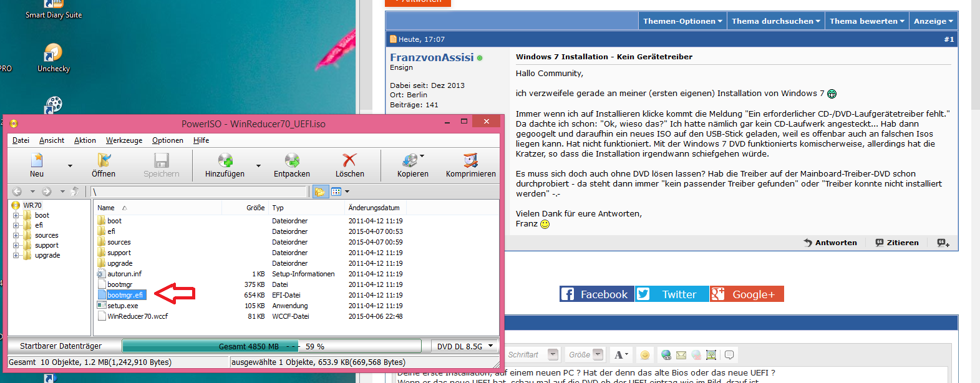Open the Kopieren dropdown arrow
The image size is (980, 383).
pos(422,156)
